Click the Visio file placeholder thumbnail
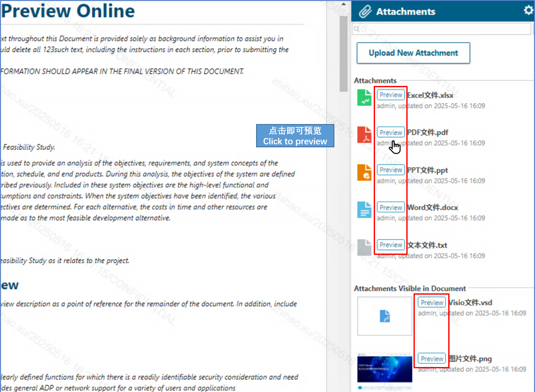The height and width of the screenshot is (392, 535). [384, 316]
